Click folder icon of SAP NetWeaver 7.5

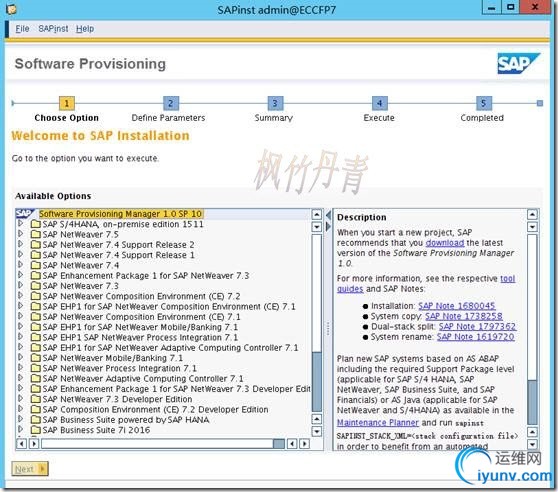(x=36, y=234)
